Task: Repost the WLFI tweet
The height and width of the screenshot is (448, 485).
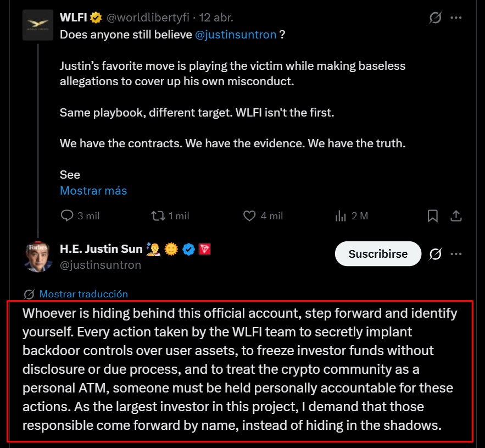Action: (x=157, y=216)
